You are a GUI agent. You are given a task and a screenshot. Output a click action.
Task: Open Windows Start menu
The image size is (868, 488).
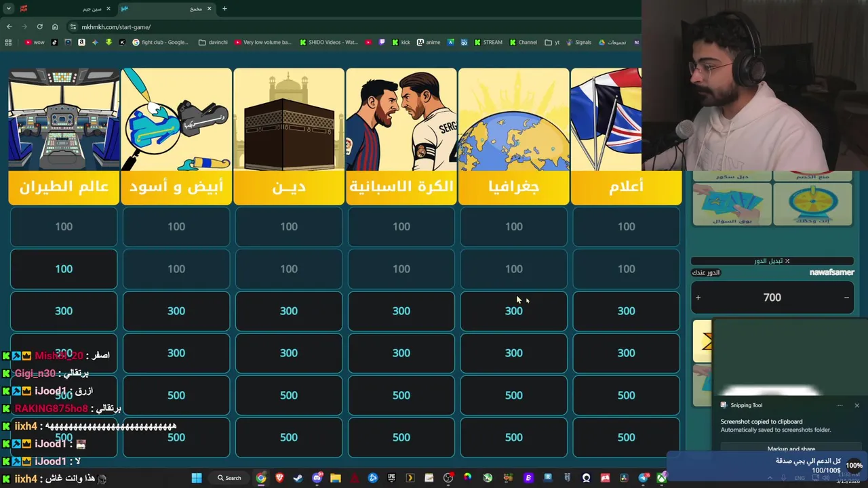(x=197, y=478)
